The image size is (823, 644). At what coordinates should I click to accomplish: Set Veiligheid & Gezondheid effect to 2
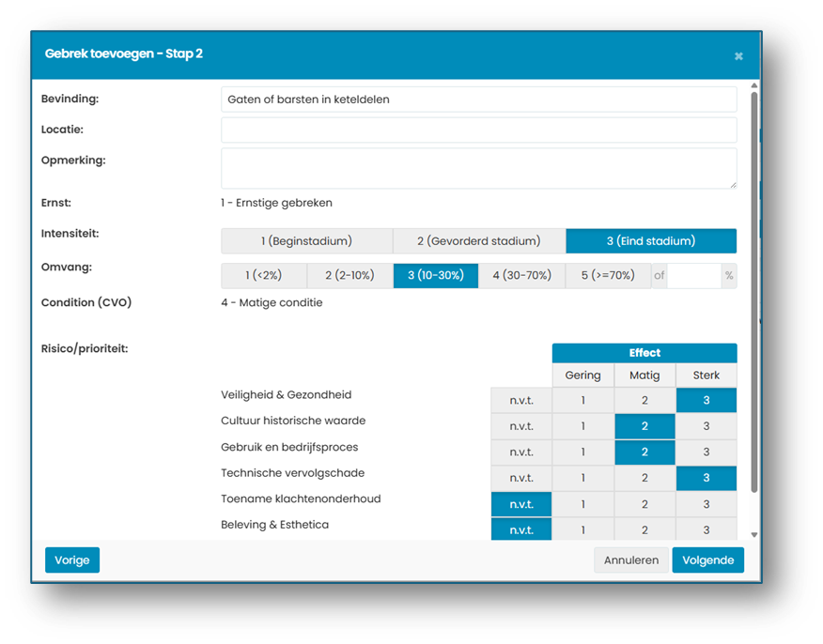coord(644,401)
